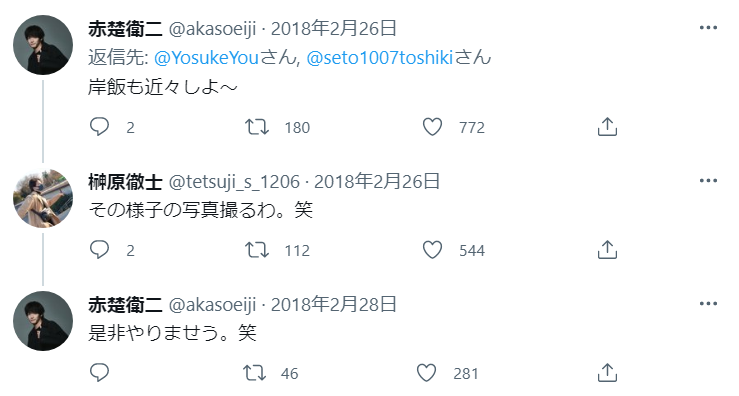The image size is (739, 396).
Task: Reply to 榊原徹士's photo tweet
Action: (x=99, y=250)
